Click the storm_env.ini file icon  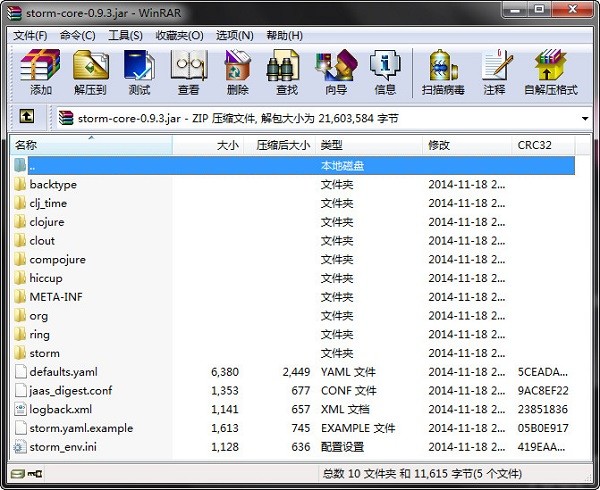20,447
